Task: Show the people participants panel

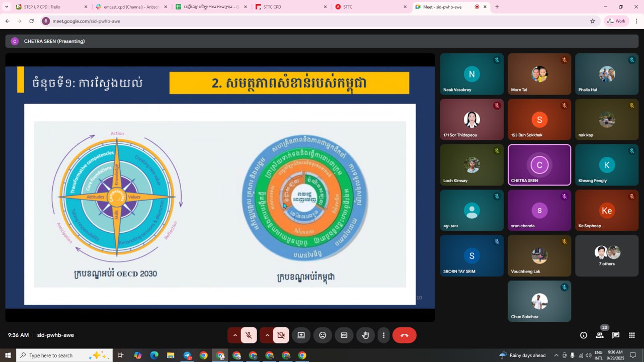Action: [600, 335]
